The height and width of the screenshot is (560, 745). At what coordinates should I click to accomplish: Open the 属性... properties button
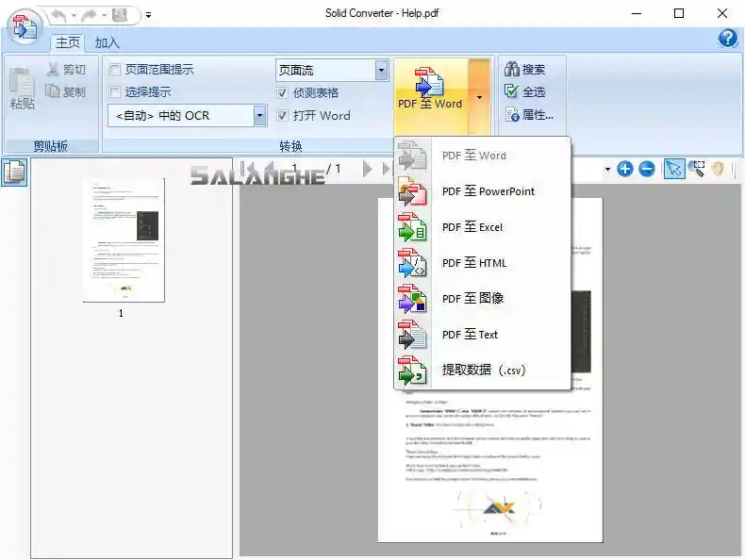pos(529,114)
